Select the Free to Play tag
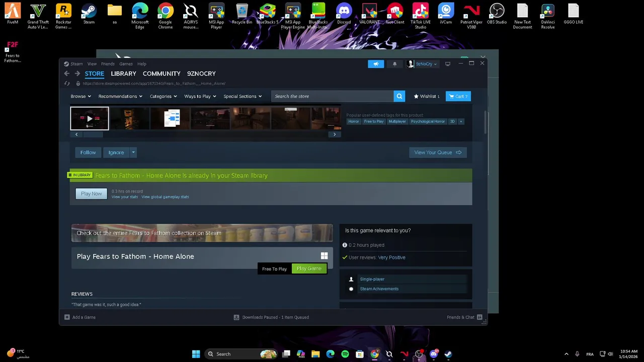The image size is (644, 362). 374,121
